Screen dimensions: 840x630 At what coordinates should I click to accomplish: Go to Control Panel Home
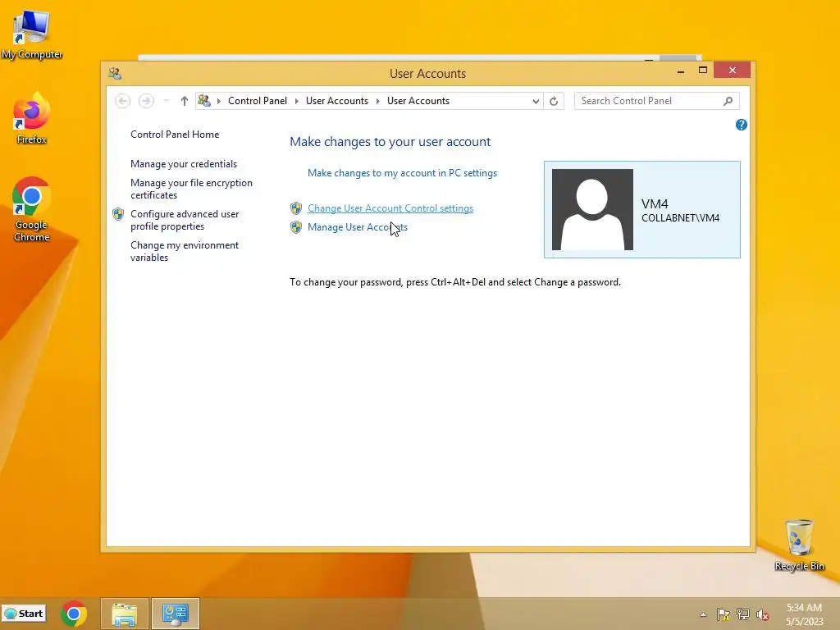(x=175, y=135)
